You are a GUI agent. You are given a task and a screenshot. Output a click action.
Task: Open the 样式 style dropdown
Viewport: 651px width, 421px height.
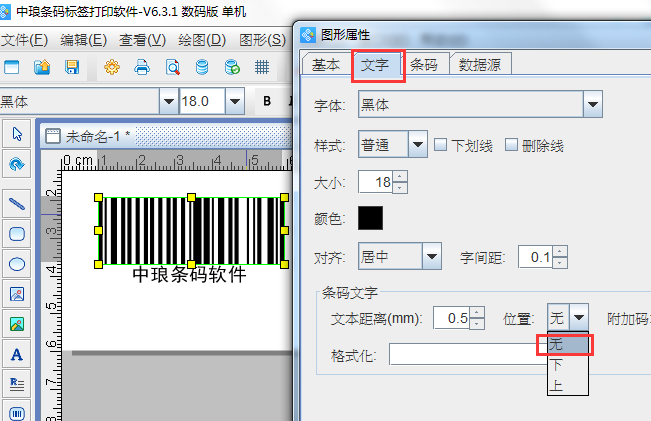point(418,145)
